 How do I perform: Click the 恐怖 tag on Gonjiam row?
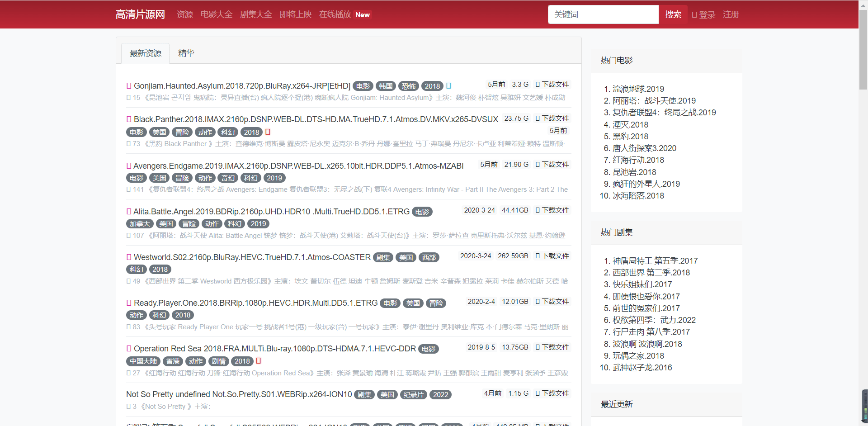(409, 86)
